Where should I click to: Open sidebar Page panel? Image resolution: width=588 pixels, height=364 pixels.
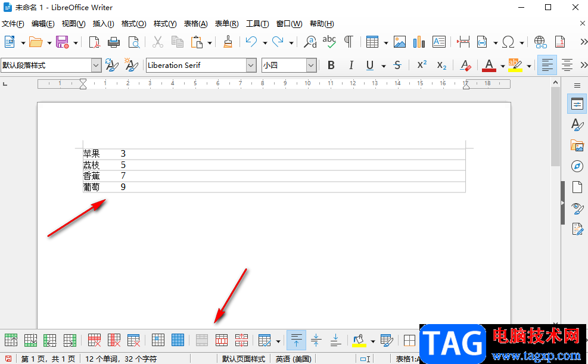tap(577, 186)
